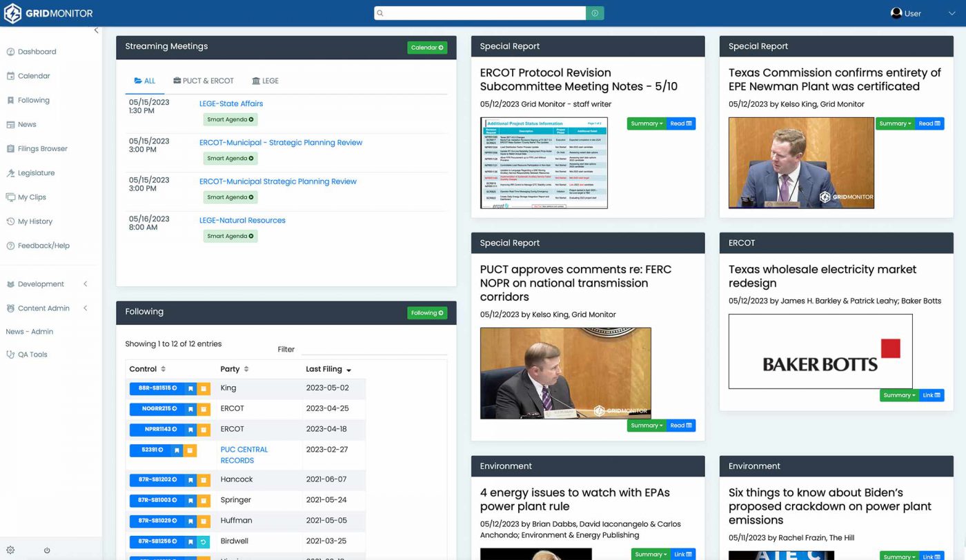The width and height of the screenshot is (966, 560).
Task: Click teal refresh icon on 87R-SB1256 row
Action: coord(204,541)
